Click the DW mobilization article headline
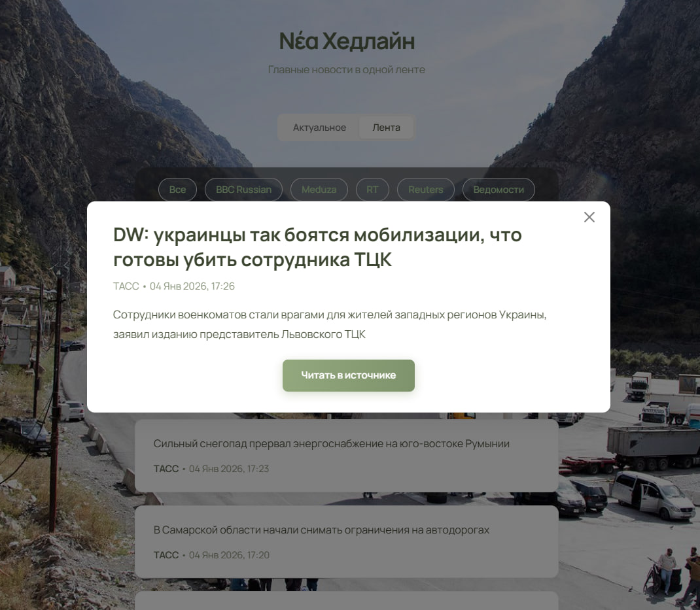 point(317,247)
